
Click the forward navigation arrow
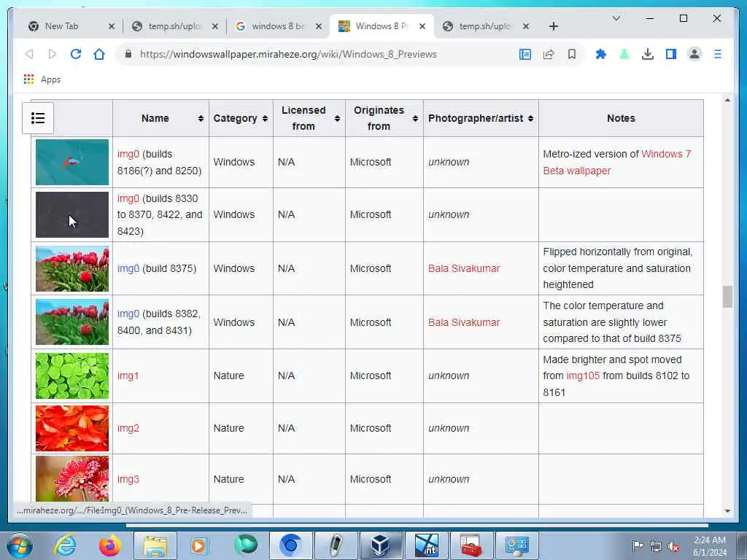(x=53, y=54)
